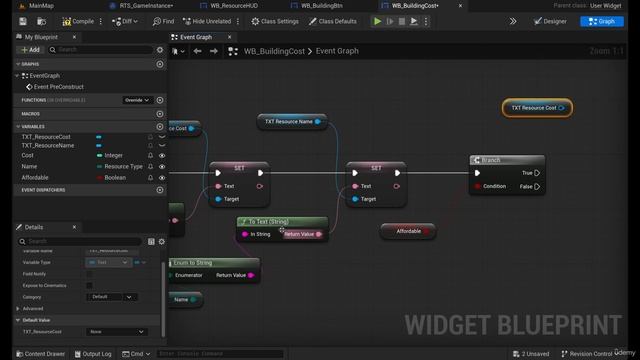Open Class Defaults
The width and height of the screenshot is (640, 360).
333,21
